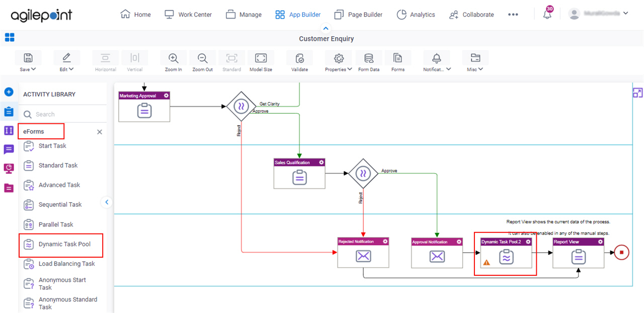Open the more options ellipsis menu

coord(513,15)
